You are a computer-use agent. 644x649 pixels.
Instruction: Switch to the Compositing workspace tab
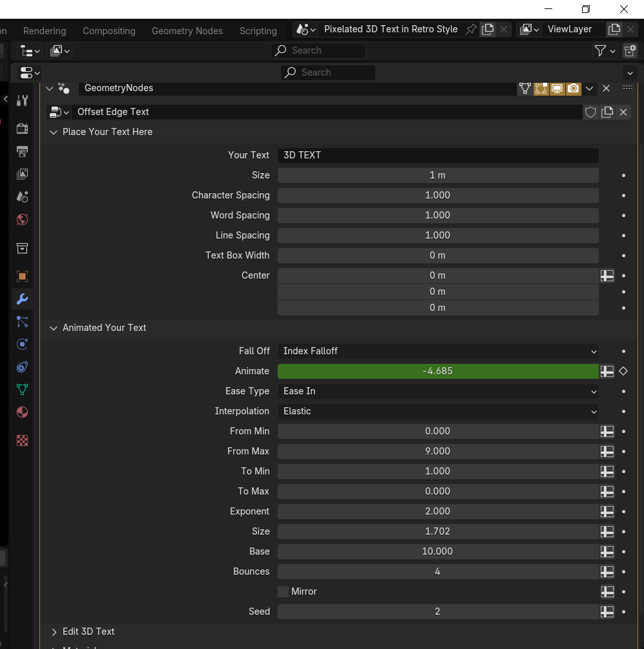click(x=109, y=30)
